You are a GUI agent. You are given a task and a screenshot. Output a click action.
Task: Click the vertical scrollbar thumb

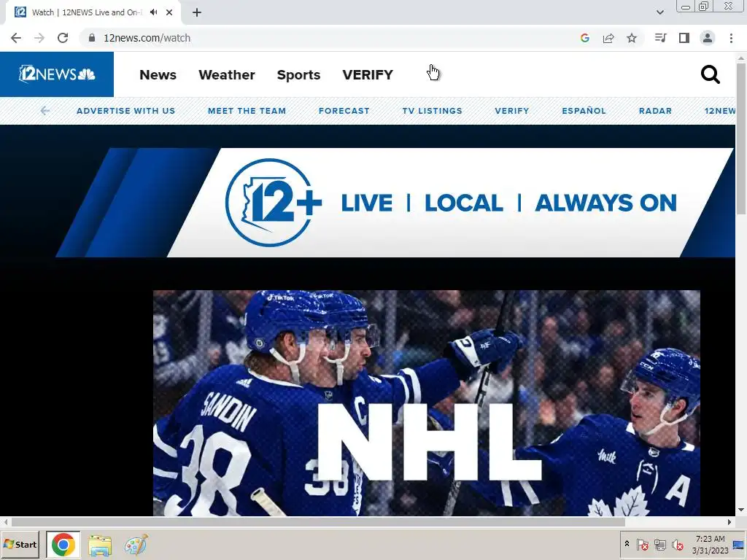(741, 138)
